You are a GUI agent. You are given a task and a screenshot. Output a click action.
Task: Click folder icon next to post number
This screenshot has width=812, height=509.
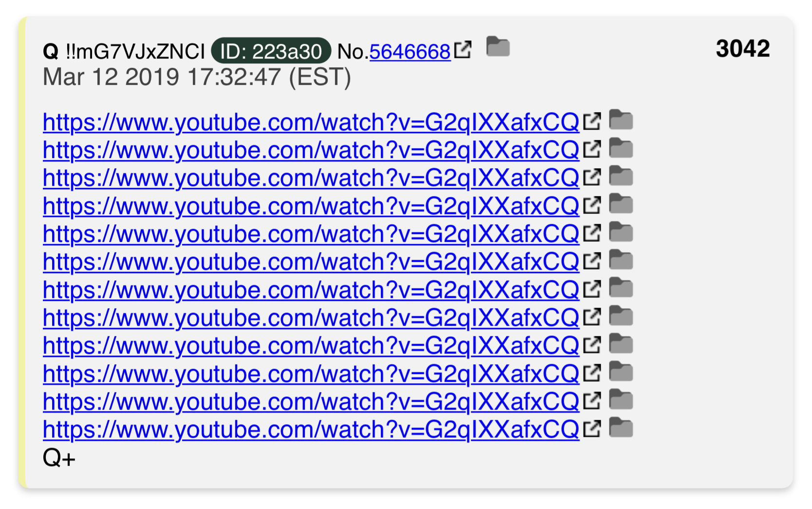[x=498, y=47]
